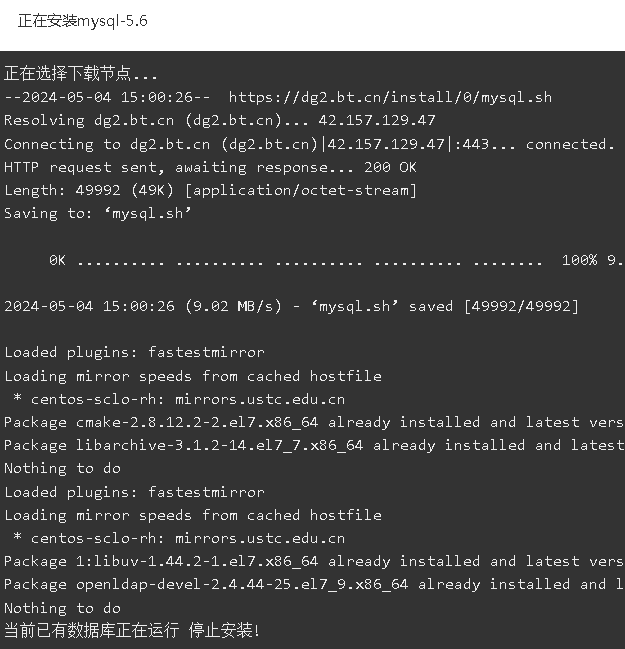Click the '[49992/49992]' saved size text
Image resolution: width=625 pixels, height=649 pixels.
521,306
